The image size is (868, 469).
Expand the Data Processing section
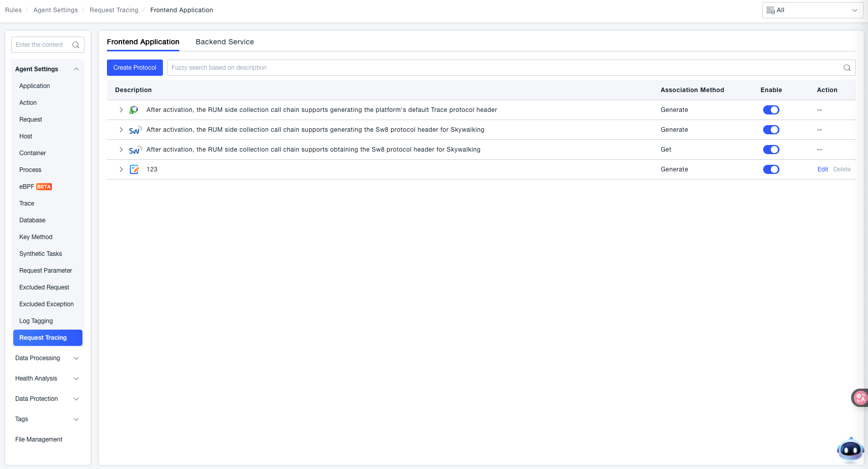click(47, 358)
